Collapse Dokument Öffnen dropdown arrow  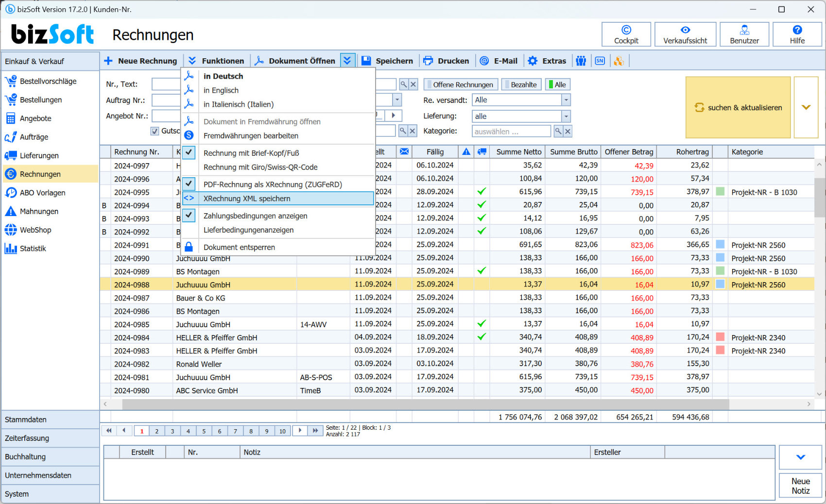(347, 61)
